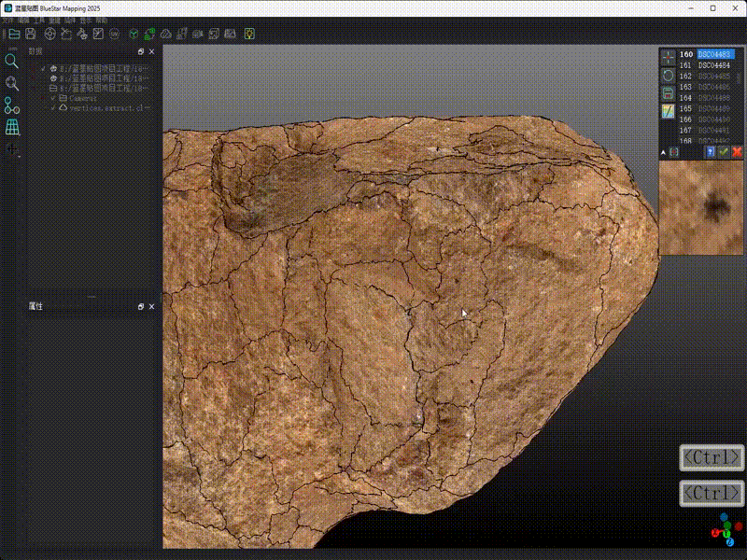Toggle the yellow lightbulb toolbar icon
Viewport: 747px width, 560px height.
pos(249,34)
